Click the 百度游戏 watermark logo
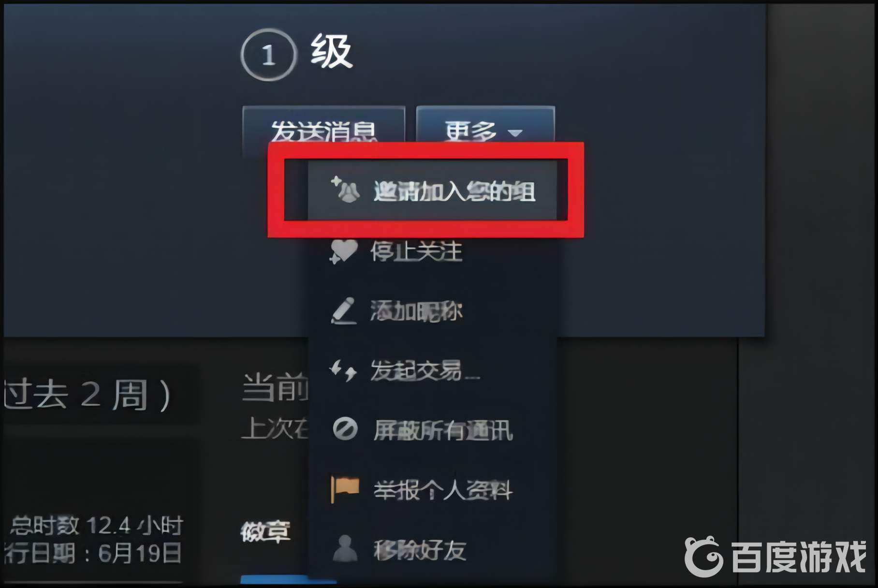 click(775, 557)
